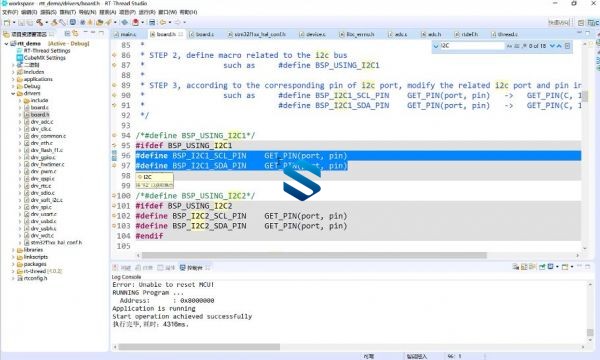Toggle whole-word option in find bar

[517, 46]
